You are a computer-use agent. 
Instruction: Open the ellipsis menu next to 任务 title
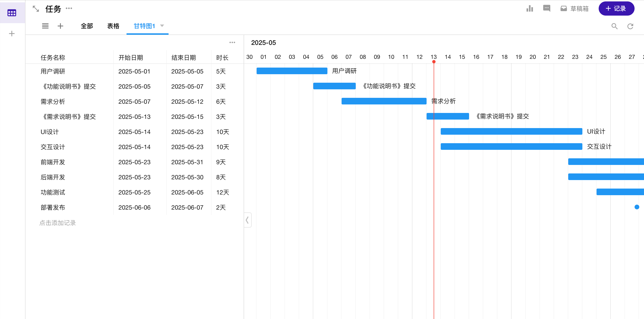coord(69,9)
